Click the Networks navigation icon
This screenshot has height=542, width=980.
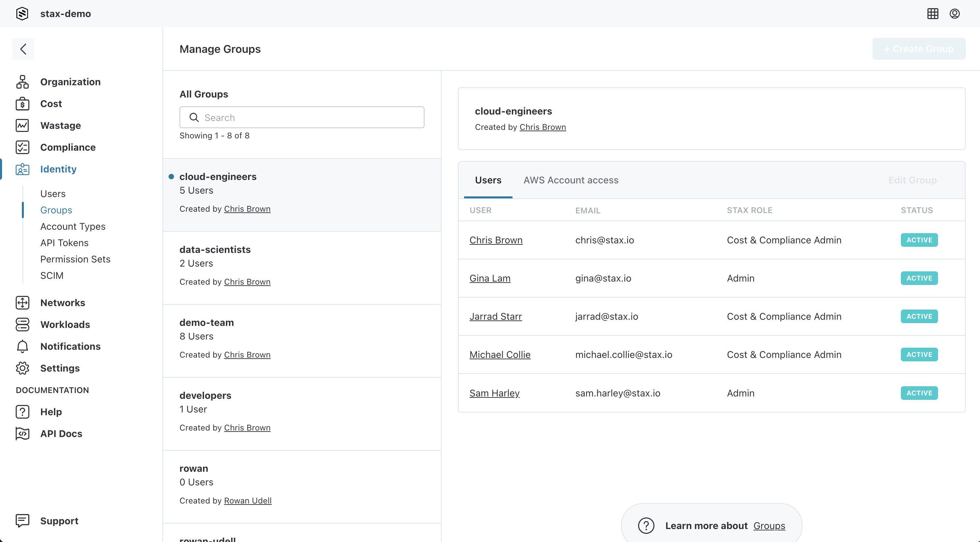[x=21, y=302]
